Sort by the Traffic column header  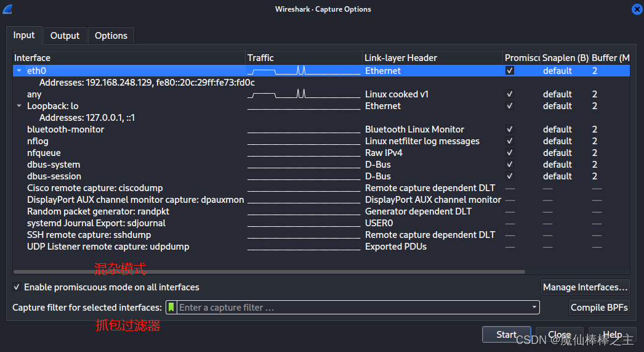[304, 58]
